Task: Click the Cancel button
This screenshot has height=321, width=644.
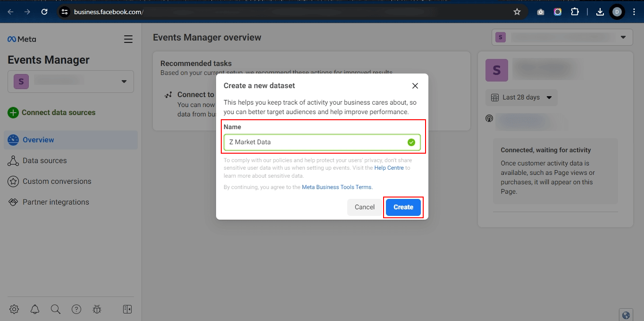Action: [x=365, y=207]
